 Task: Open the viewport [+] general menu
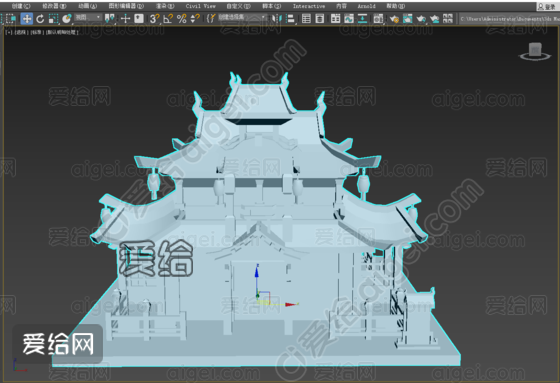9,32
